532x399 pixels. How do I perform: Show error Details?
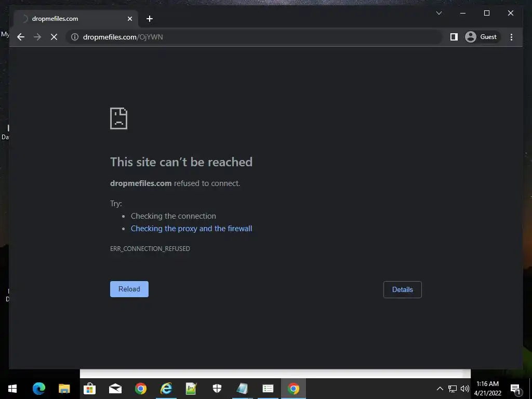[403, 289]
